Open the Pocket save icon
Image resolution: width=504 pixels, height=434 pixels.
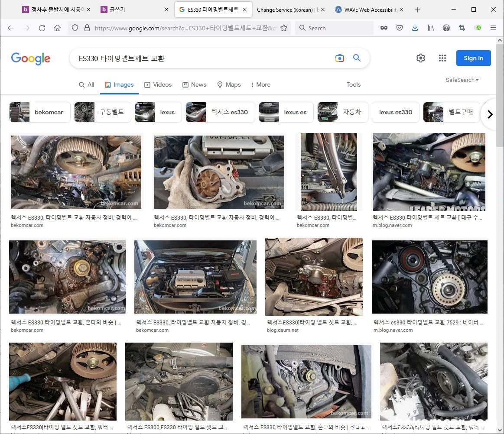pyautogui.click(x=400, y=28)
